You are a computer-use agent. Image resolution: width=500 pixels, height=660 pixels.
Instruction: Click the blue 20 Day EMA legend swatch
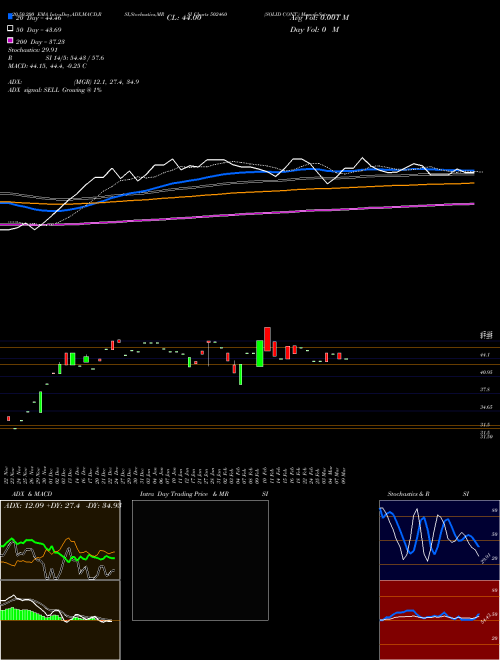10,16
